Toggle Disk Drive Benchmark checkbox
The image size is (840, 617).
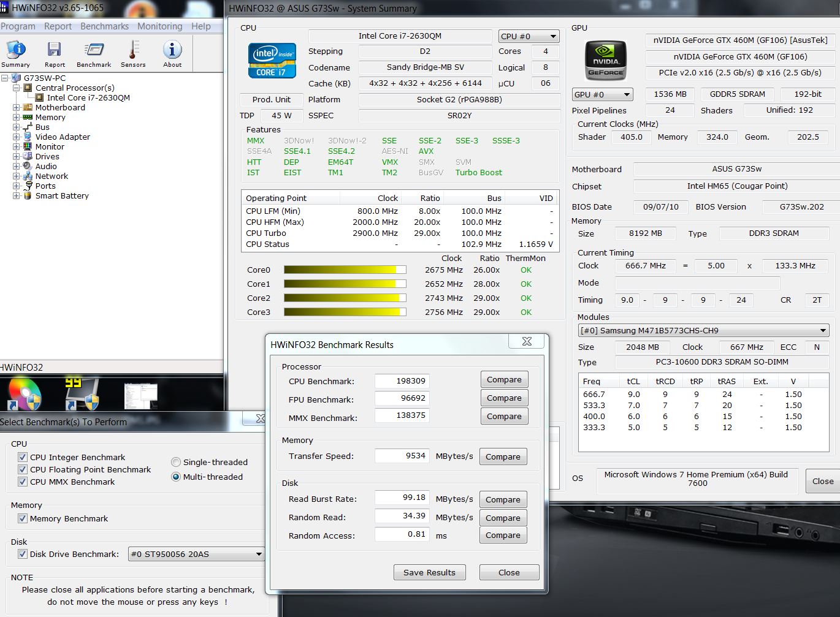coord(23,554)
